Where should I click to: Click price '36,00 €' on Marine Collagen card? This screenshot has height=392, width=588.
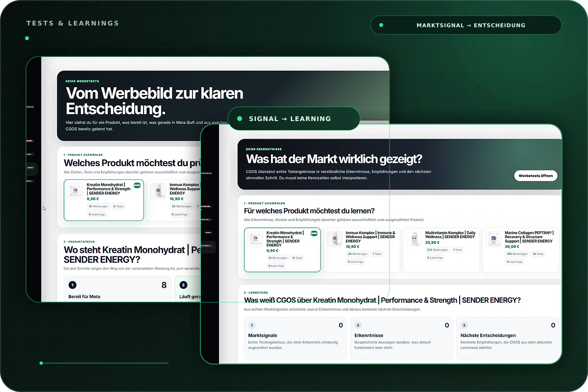[512, 246]
